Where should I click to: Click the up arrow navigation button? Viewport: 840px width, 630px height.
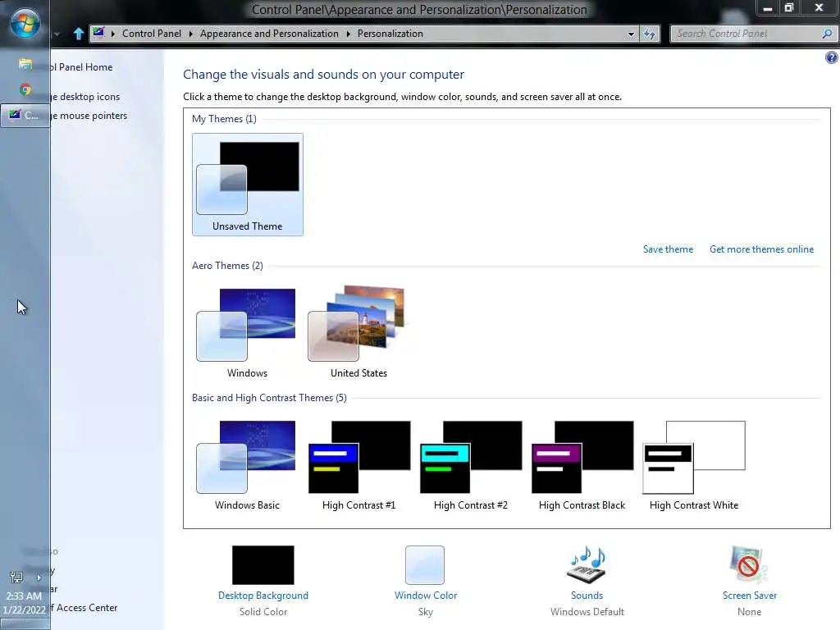78,34
